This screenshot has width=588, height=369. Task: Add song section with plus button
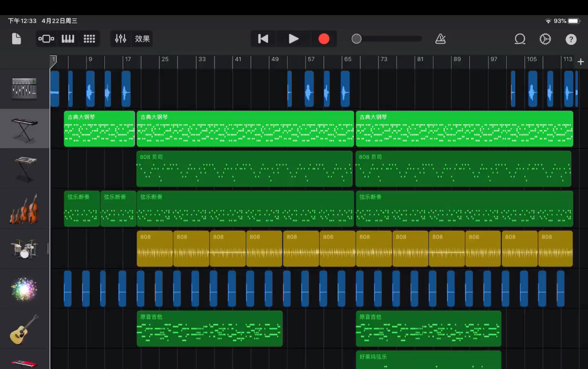click(x=581, y=62)
